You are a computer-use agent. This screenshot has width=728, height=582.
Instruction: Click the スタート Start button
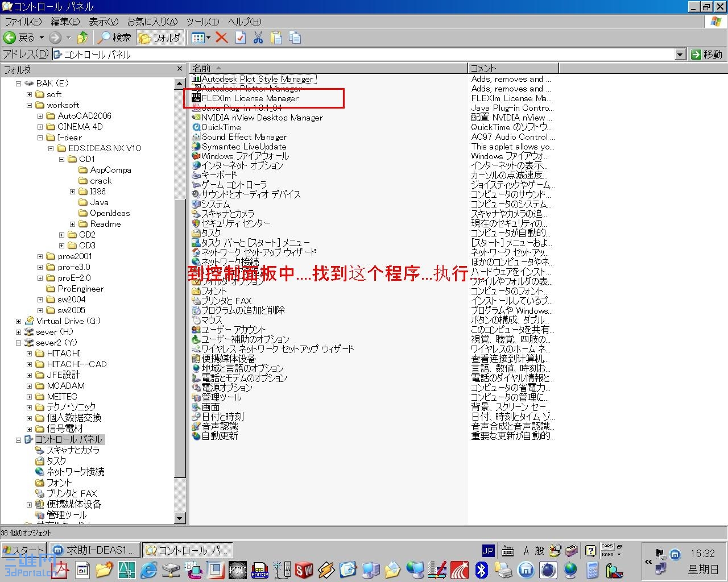23,550
